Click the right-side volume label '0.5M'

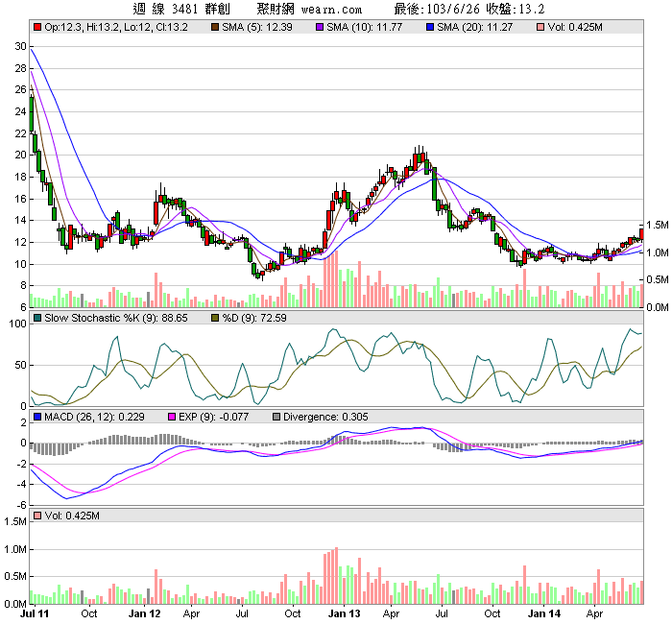[x=658, y=279]
